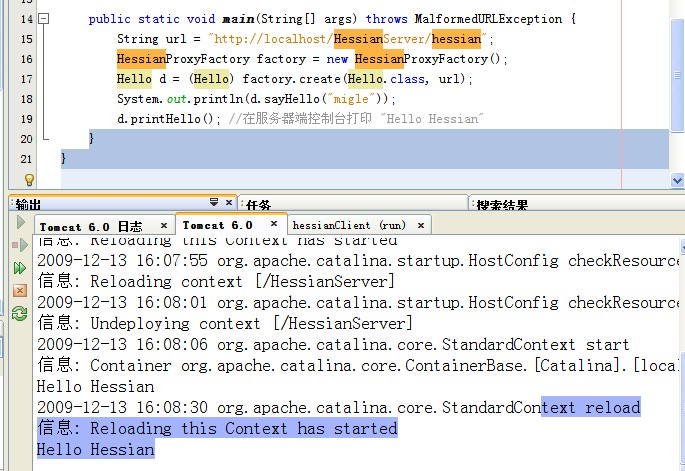
Task: Click the green double-arrow restart server icon
Action: 20,268
